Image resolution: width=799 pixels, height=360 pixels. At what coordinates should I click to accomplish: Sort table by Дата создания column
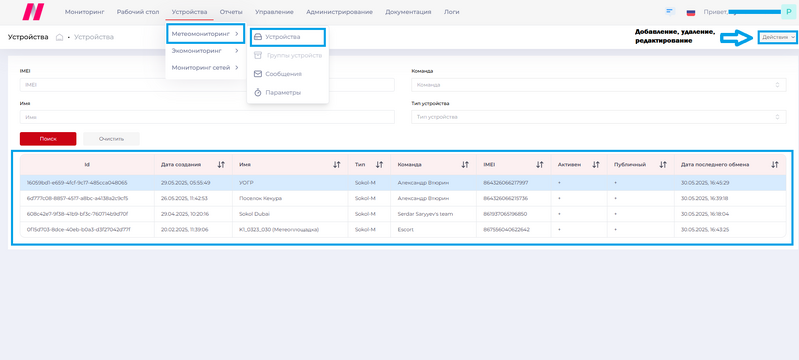click(221, 165)
